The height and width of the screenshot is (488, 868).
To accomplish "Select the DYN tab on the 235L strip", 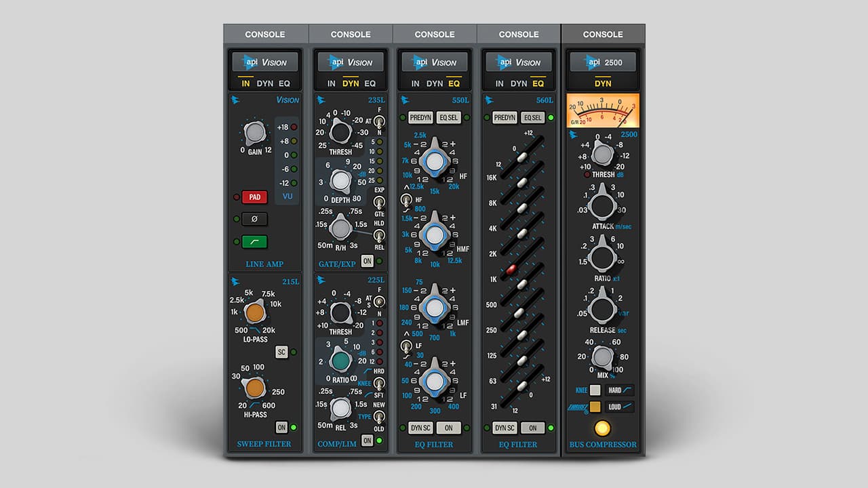I will pos(351,83).
